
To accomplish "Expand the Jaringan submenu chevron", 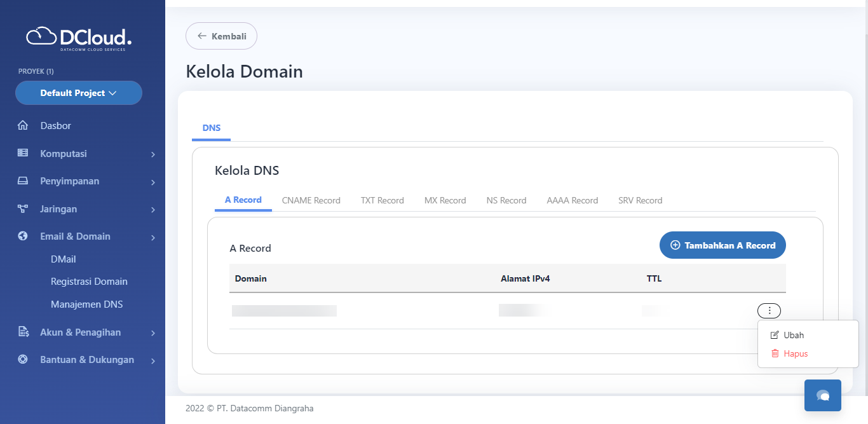I will pyautogui.click(x=153, y=210).
